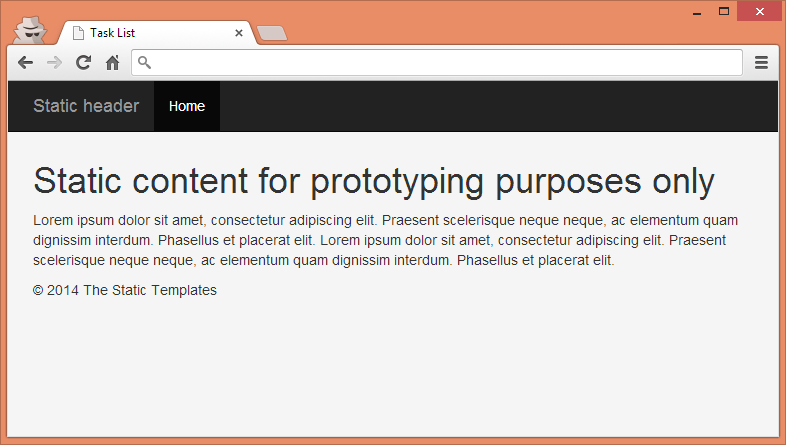Viewport: 786px width, 445px height.
Task: Open the Static header brand link
Action: [86, 106]
